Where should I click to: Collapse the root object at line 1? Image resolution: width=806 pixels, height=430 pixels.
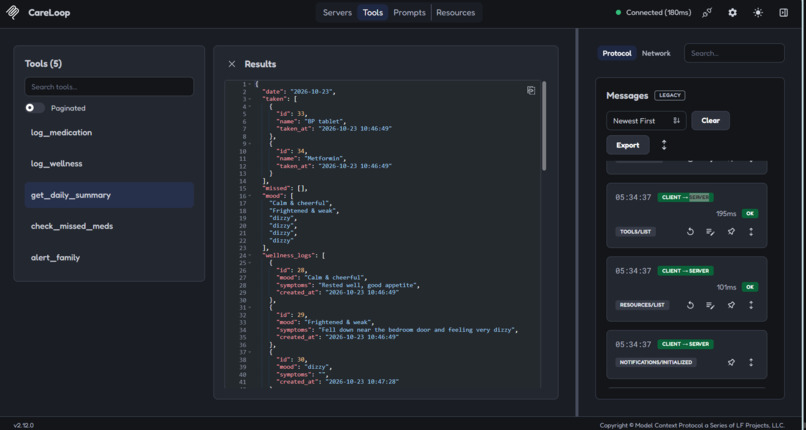pos(250,84)
